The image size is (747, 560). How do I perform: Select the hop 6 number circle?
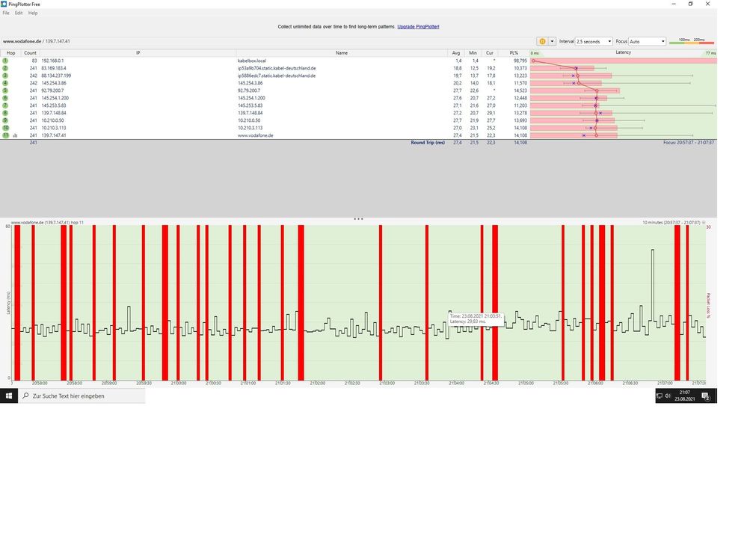tap(5, 98)
